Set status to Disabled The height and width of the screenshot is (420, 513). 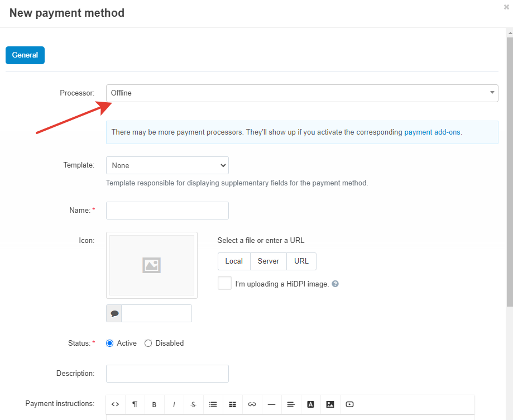148,343
